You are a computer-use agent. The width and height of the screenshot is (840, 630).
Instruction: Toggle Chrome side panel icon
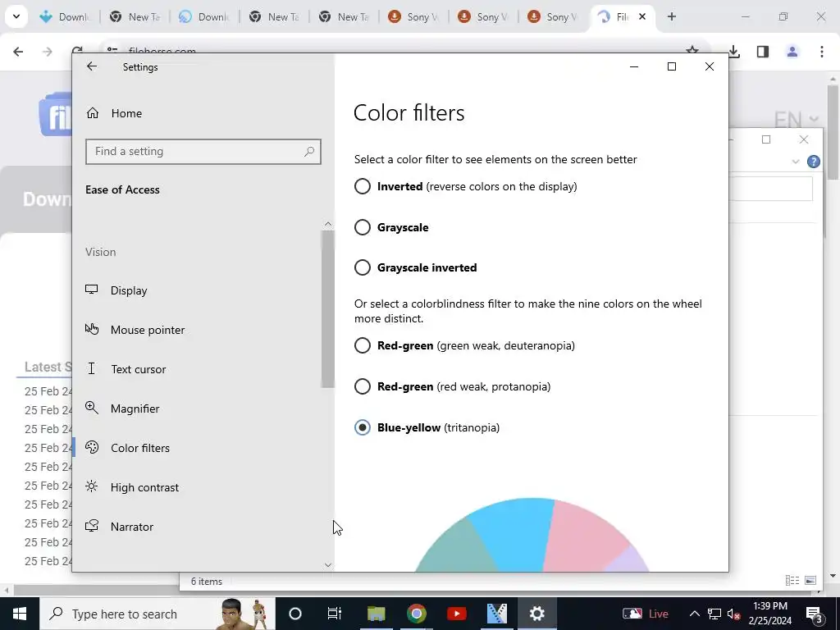coord(763,52)
